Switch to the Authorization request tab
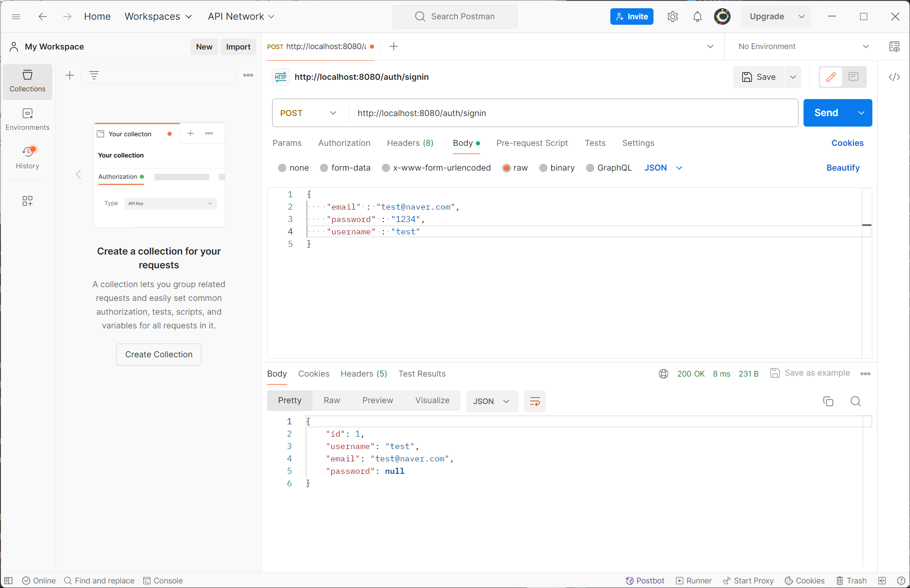The image size is (910, 588). (344, 143)
